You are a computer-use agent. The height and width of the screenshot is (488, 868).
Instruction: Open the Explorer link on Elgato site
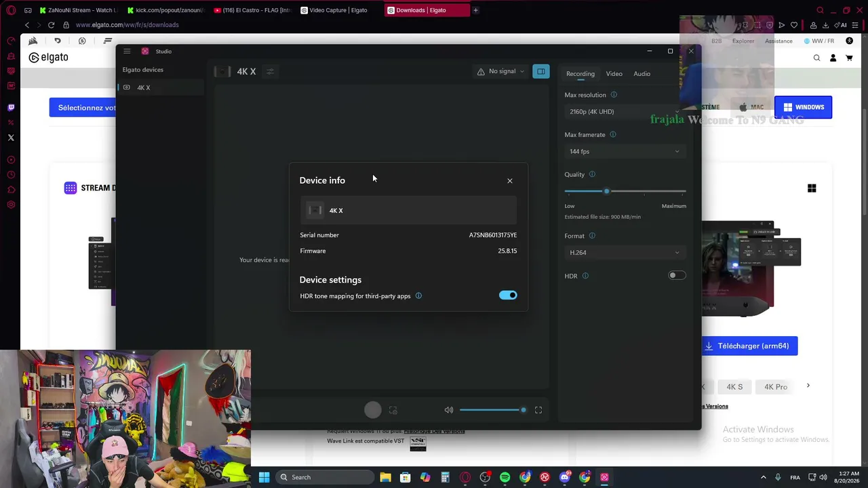(x=743, y=41)
